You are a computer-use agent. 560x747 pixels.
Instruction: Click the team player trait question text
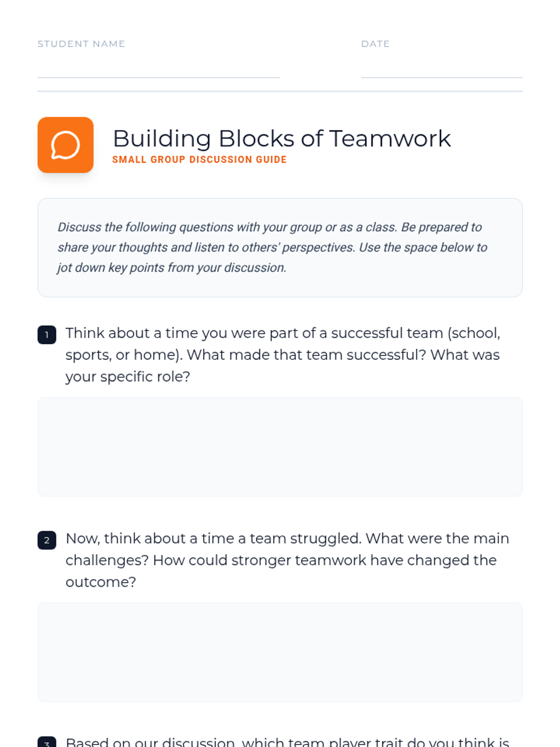(287, 742)
